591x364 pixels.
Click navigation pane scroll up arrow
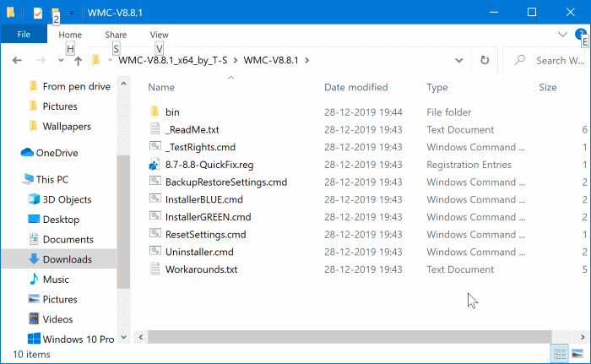point(123,84)
